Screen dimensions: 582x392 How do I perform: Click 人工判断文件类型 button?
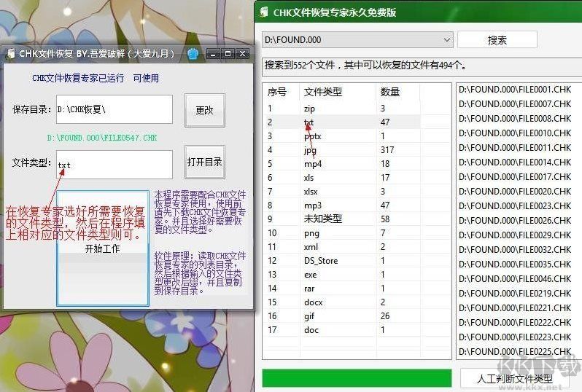(x=514, y=378)
